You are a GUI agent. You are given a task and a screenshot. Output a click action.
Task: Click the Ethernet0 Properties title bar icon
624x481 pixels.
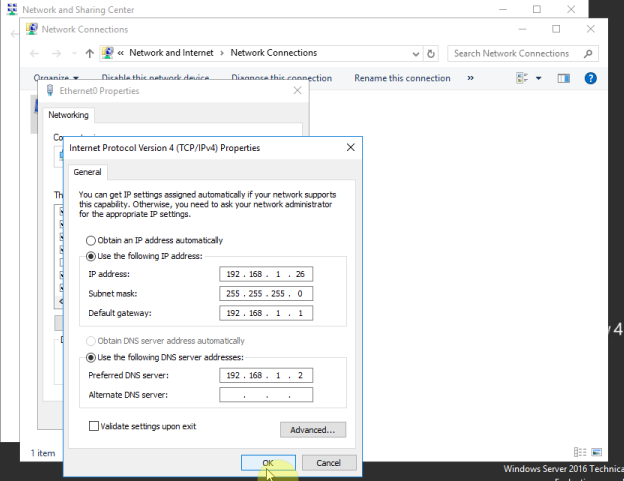tap(50, 91)
